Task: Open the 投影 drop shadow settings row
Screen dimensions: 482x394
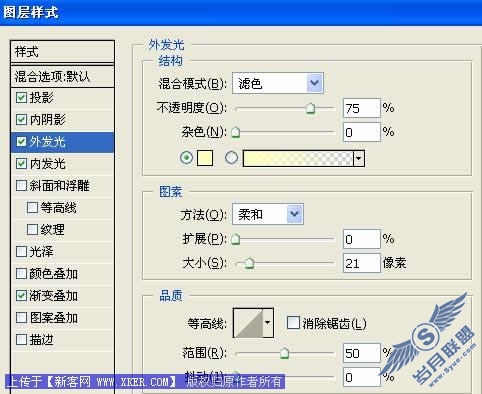Action: pyautogui.click(x=62, y=98)
